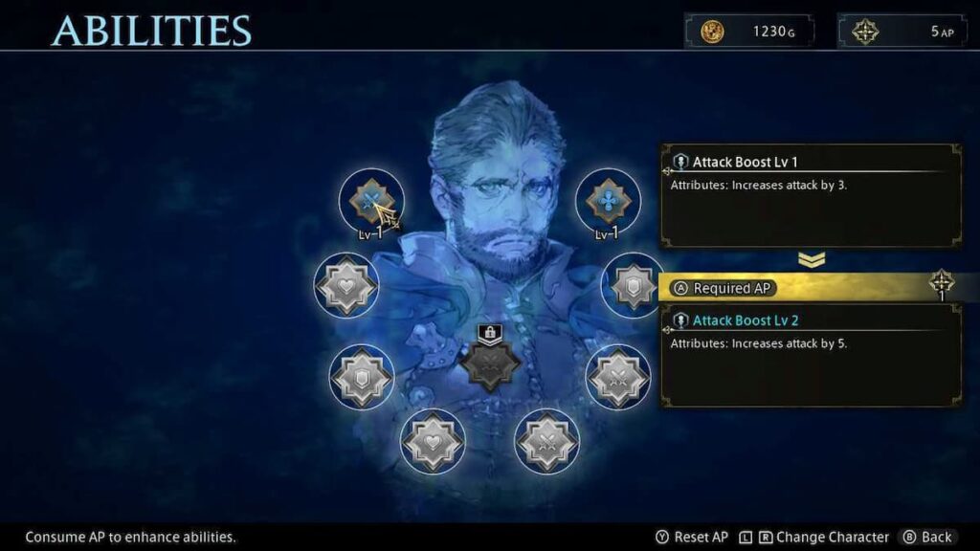
Task: Confirm the Required AP upgrade bar
Action: (x=812, y=288)
